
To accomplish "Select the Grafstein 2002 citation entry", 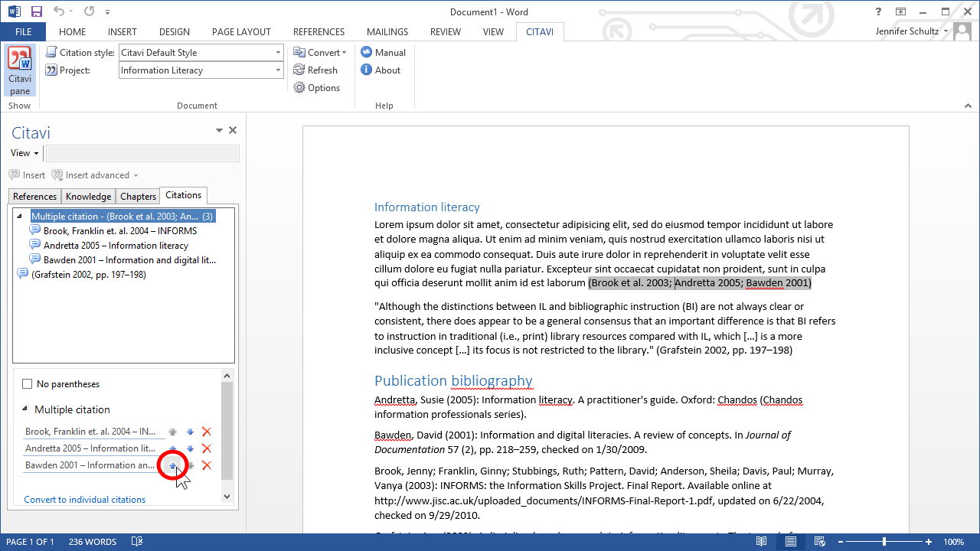I will [81, 275].
